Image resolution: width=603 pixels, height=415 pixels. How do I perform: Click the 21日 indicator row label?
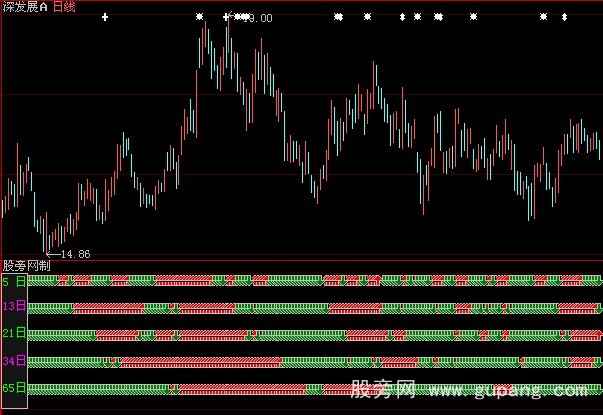(x=14, y=333)
